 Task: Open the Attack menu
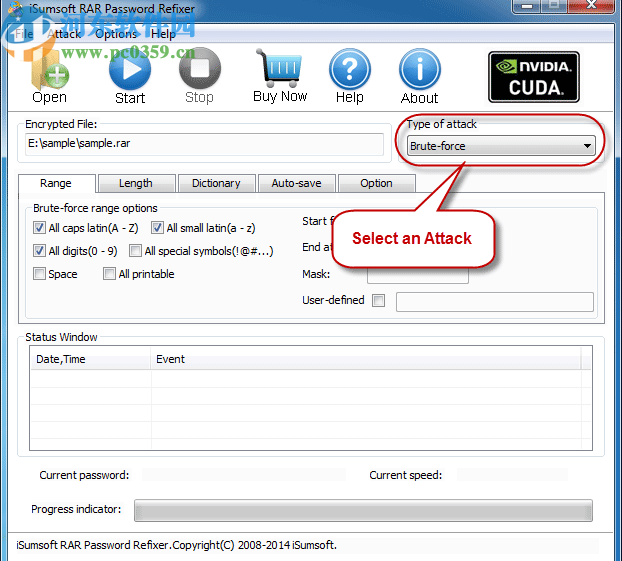(x=64, y=34)
